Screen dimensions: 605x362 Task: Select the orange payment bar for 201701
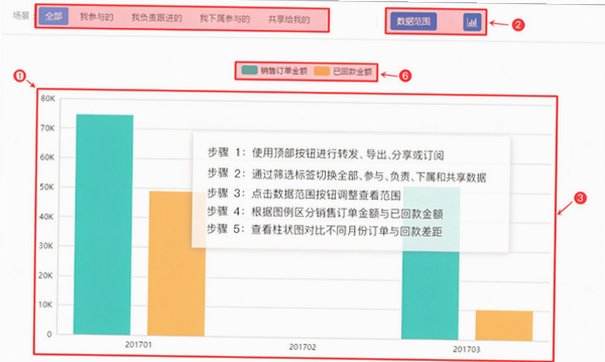(177, 264)
